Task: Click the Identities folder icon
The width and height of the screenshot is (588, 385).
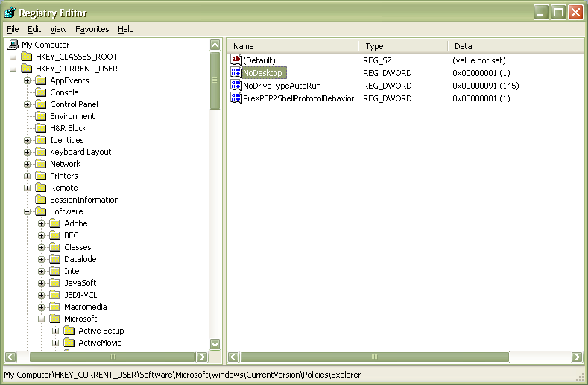Action: [40, 140]
